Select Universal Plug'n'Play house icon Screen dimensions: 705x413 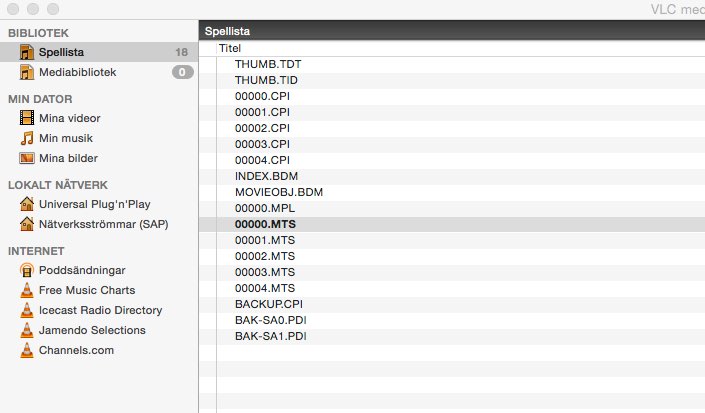coord(27,204)
